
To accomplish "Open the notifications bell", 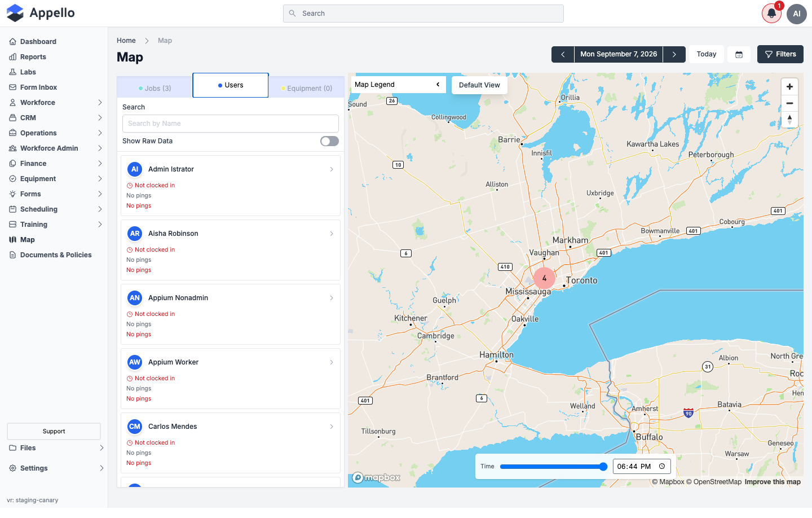I will coord(771,14).
